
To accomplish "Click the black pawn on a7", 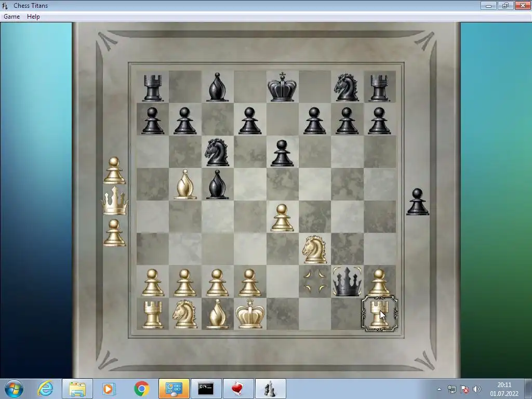I will [153, 121].
